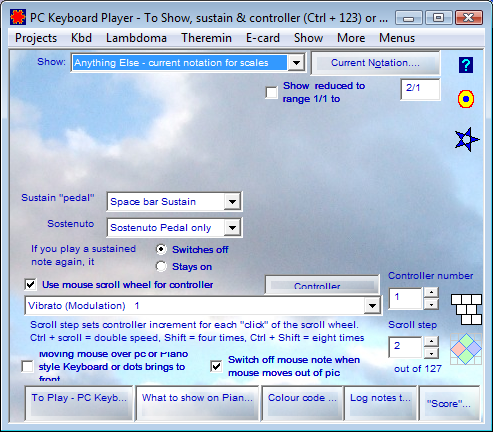Open the blue question mark help icon

pos(466,65)
